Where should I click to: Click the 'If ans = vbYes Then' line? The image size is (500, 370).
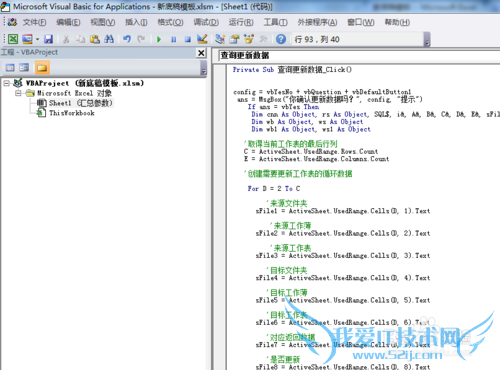(x=283, y=107)
